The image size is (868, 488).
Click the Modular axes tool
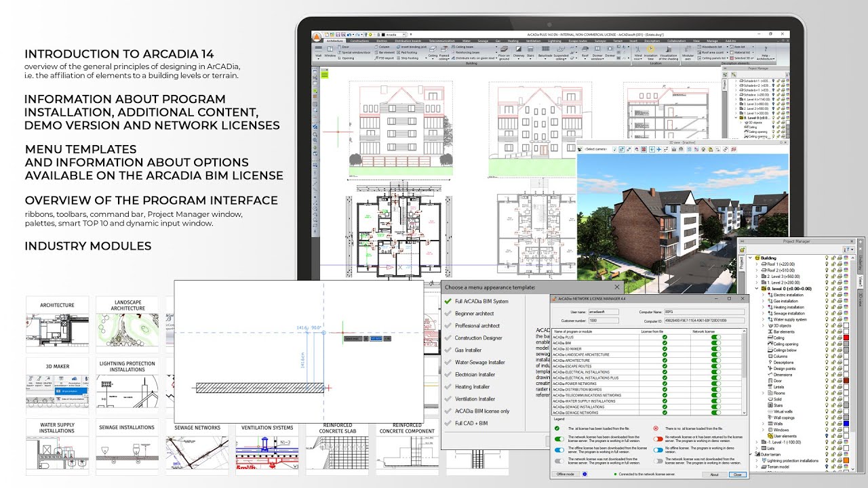pyautogui.click(x=688, y=53)
